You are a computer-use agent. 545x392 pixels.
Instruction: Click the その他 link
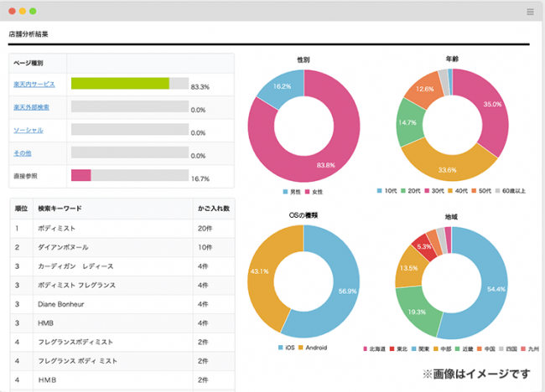pyautogui.click(x=22, y=153)
